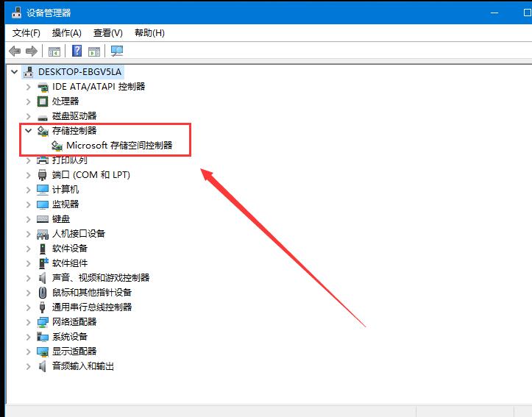The image size is (532, 417).
Task: Open the 操作(A) menu
Action: pyautogui.click(x=67, y=32)
